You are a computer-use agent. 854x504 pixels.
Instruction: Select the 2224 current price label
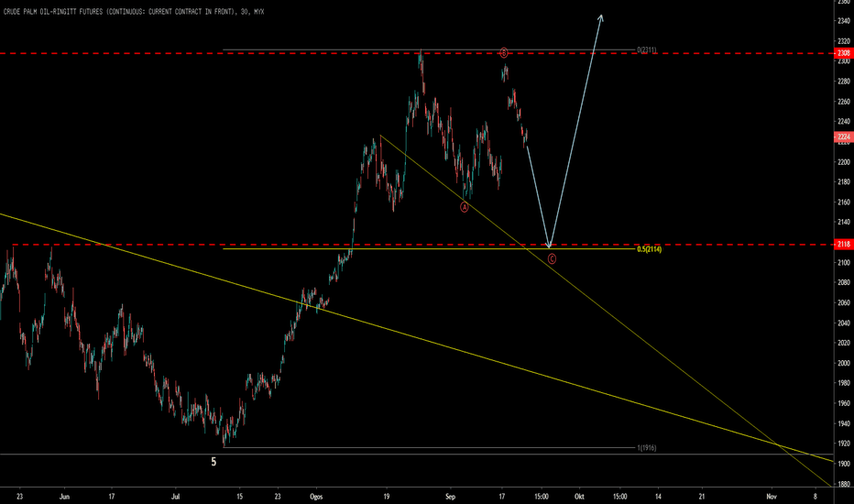844,137
